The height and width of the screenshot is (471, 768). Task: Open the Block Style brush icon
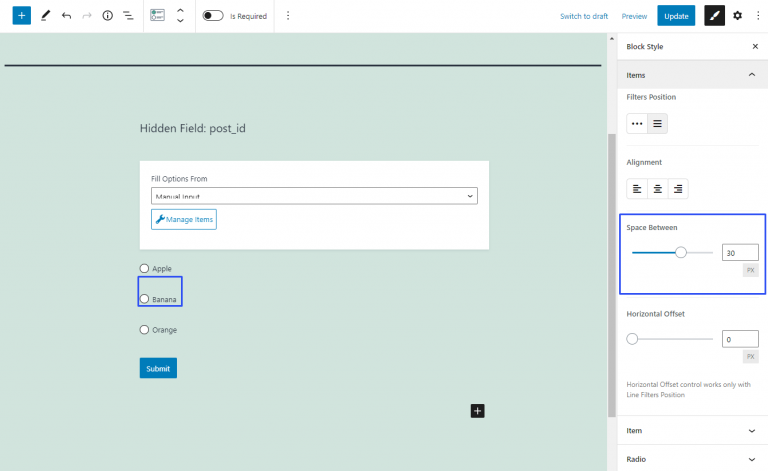coord(713,16)
